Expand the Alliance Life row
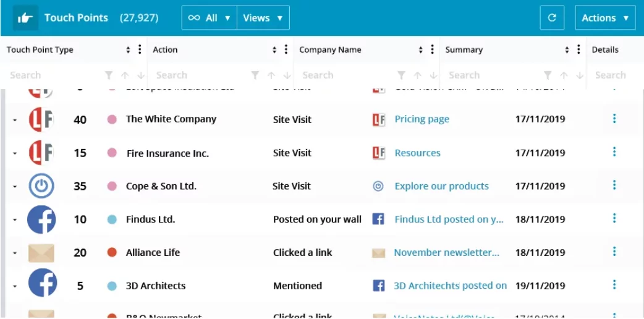Image resolution: width=644 pixels, height=319 pixels. [15, 253]
